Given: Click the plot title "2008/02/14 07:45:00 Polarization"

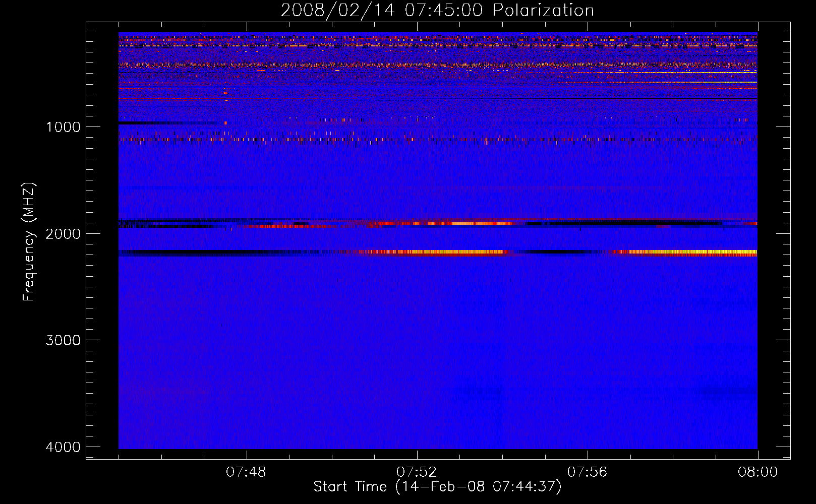Looking at the screenshot, I should tap(437, 10).
